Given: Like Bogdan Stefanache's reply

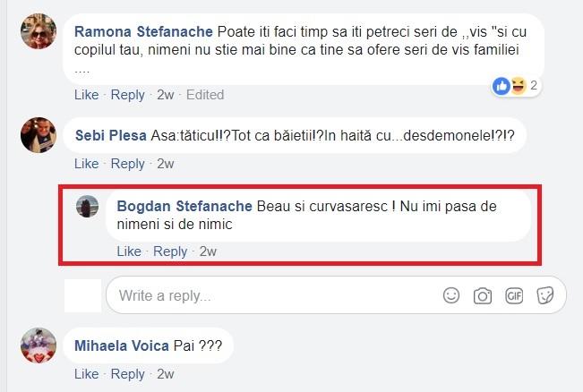Looking at the screenshot, I should (129, 251).
